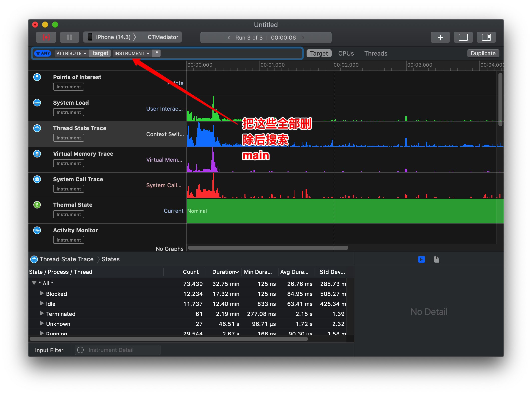Screen dimensions: 532x394
Task: Focus the Instrument Detail filter field
Action: point(118,350)
